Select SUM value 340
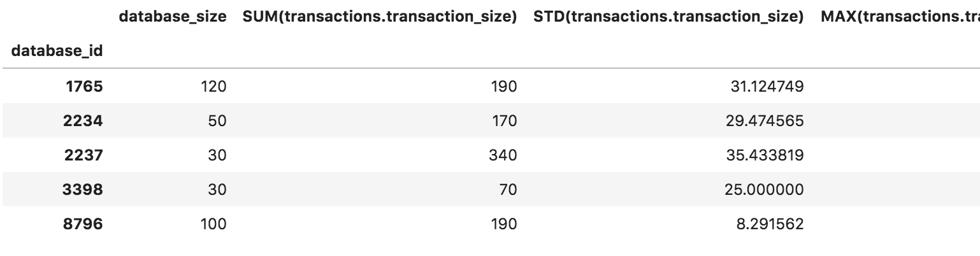 [503, 155]
